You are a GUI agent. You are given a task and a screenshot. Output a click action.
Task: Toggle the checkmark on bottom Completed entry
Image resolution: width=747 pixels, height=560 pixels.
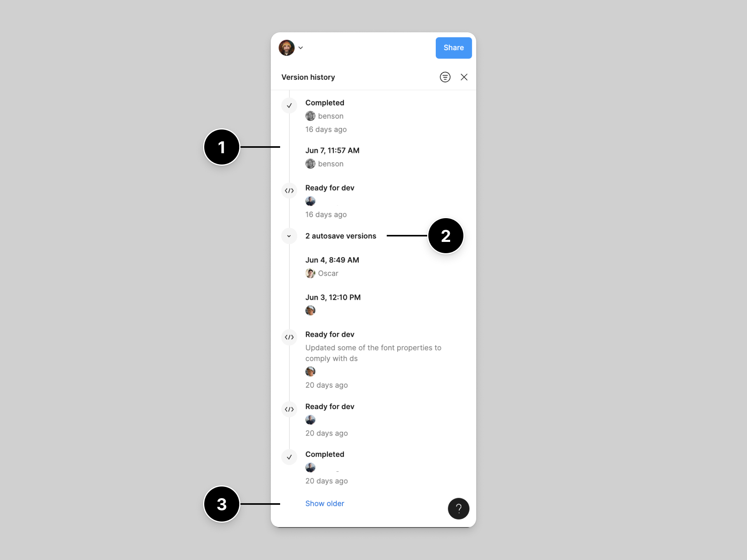pos(289,456)
